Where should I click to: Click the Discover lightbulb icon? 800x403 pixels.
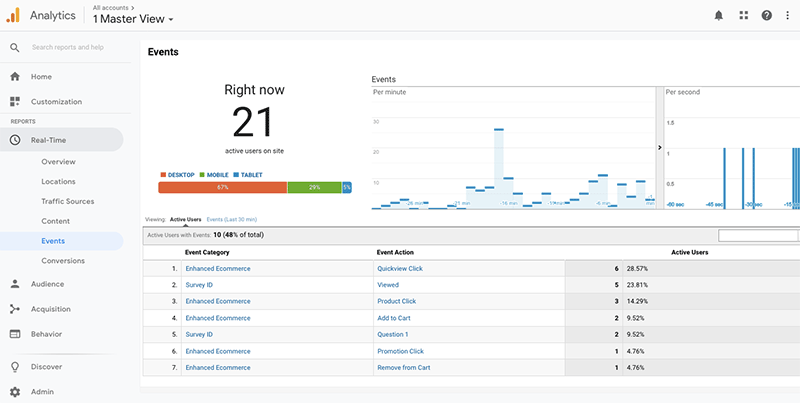click(15, 367)
